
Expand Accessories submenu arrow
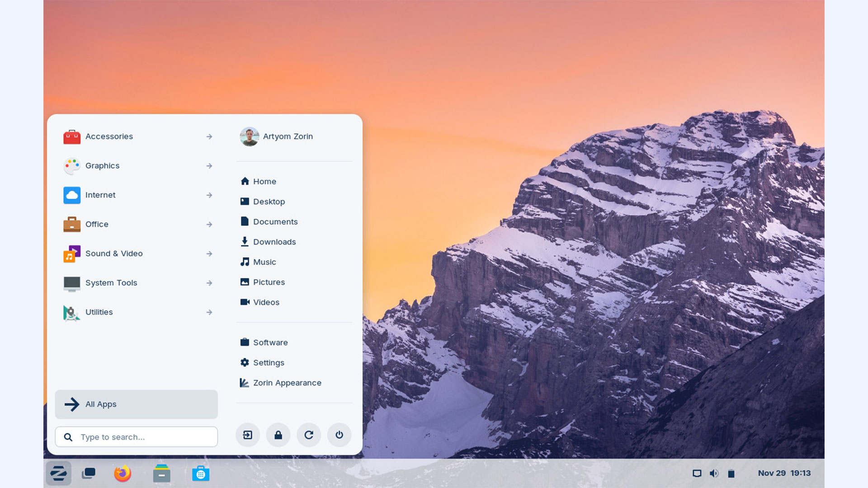point(209,136)
